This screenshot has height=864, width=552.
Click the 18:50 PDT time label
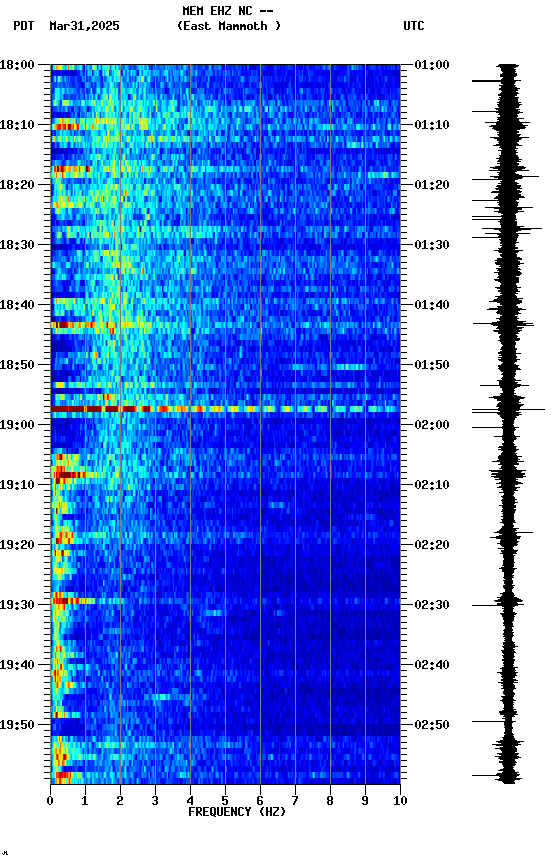pos(17,365)
